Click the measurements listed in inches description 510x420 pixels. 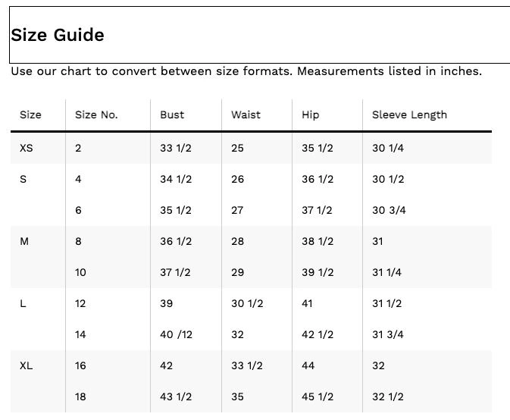(246, 71)
